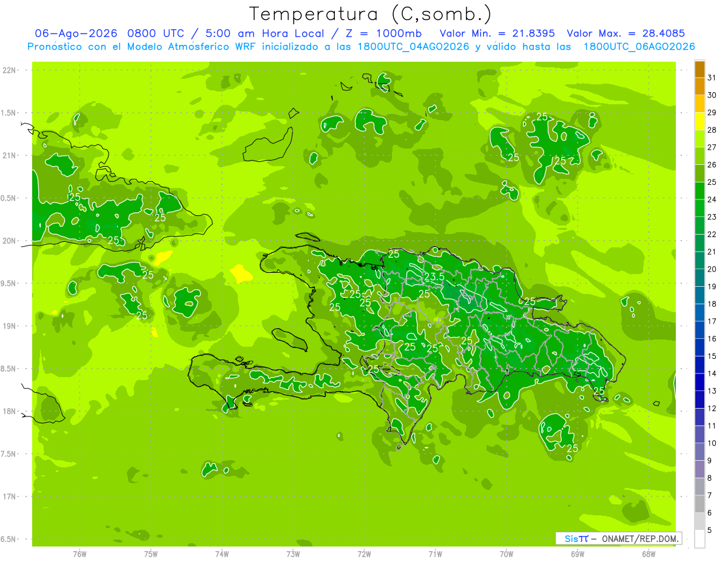Pick the gray swatch between 6 and 7
This screenshot has width=728, height=562.
(x=699, y=504)
